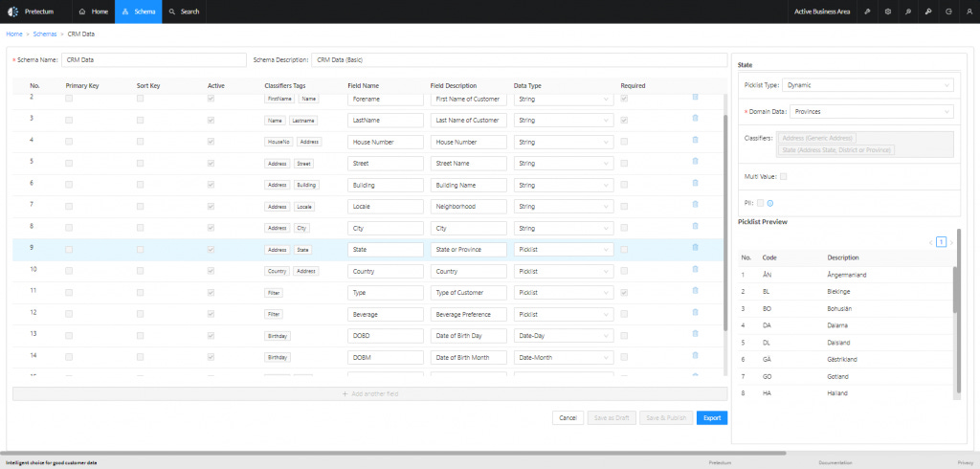
Task: Click the picklist preview vertical scrollbar
Action: [955, 289]
